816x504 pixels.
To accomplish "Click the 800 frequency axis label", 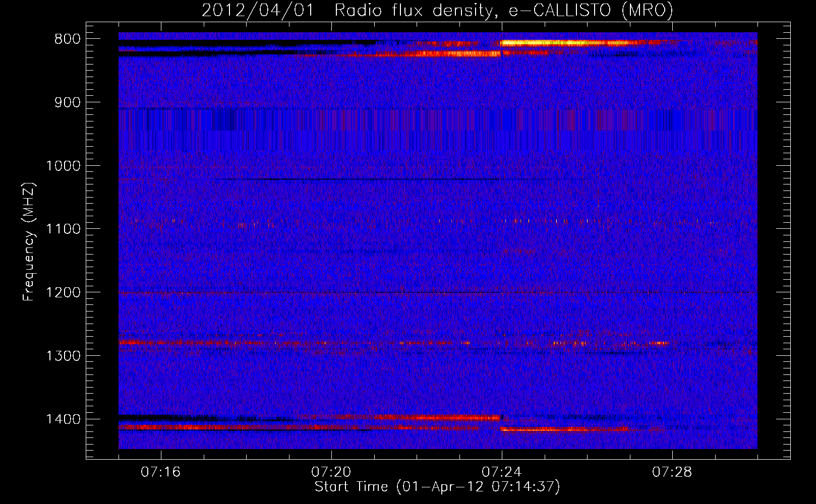I will (67, 39).
